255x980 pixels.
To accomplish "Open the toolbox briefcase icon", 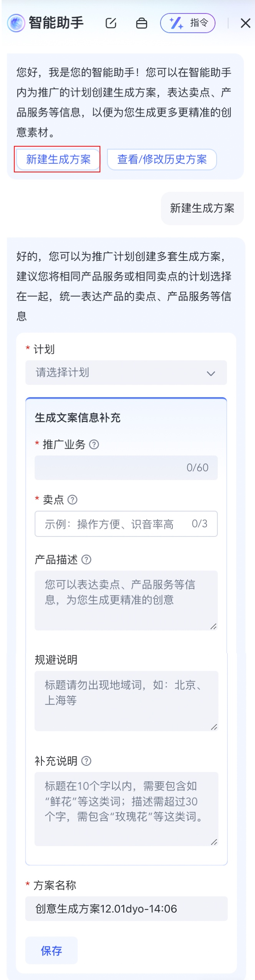I will point(142,23).
